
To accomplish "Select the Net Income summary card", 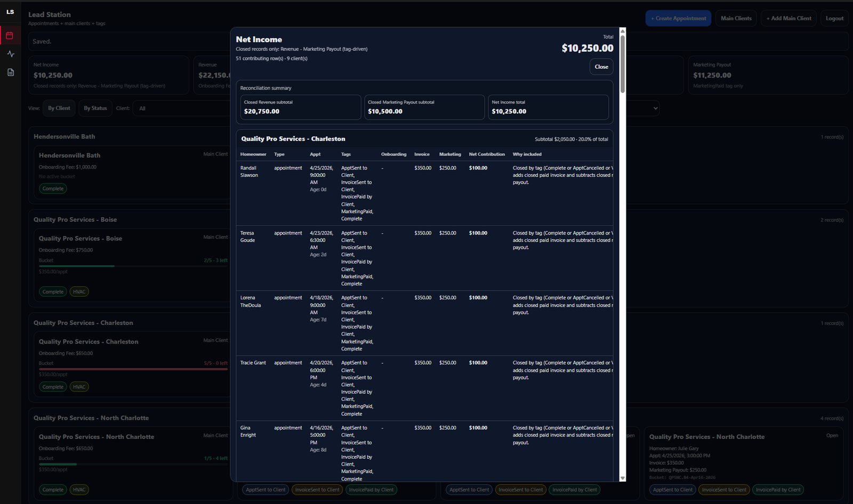I will click(x=109, y=75).
